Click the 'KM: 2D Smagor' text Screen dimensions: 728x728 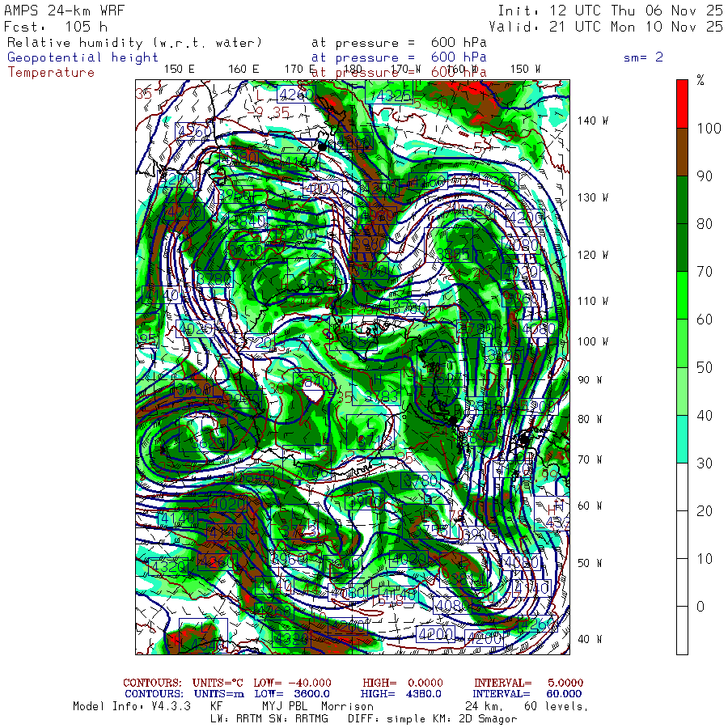[x=476, y=719]
